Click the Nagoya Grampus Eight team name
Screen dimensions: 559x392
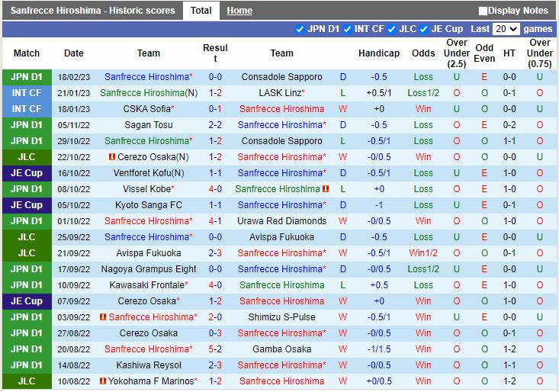point(148,269)
